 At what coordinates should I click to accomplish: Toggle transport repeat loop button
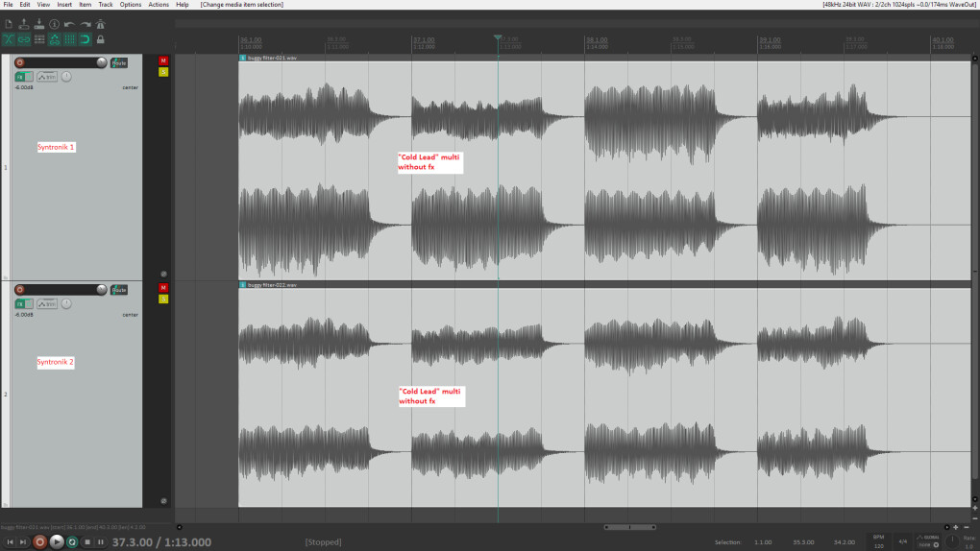click(x=72, y=542)
